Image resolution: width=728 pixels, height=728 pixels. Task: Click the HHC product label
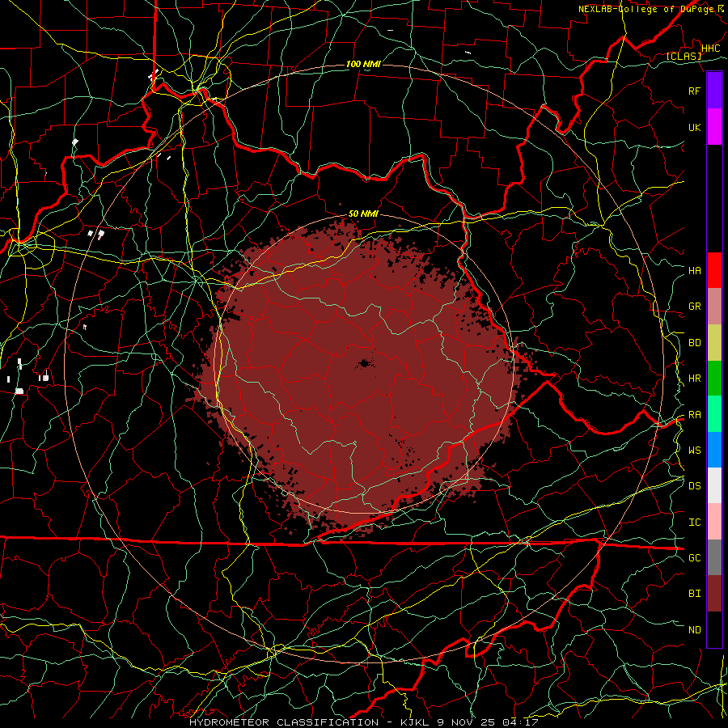[x=711, y=49]
